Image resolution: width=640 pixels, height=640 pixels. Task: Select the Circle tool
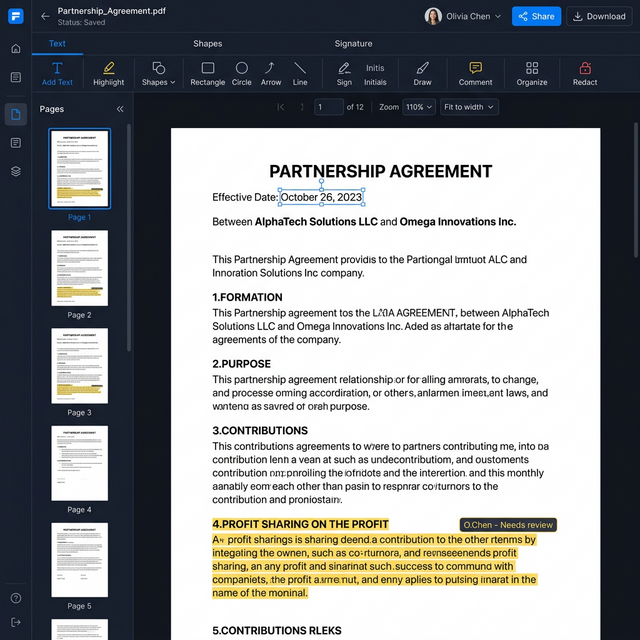pos(242,74)
